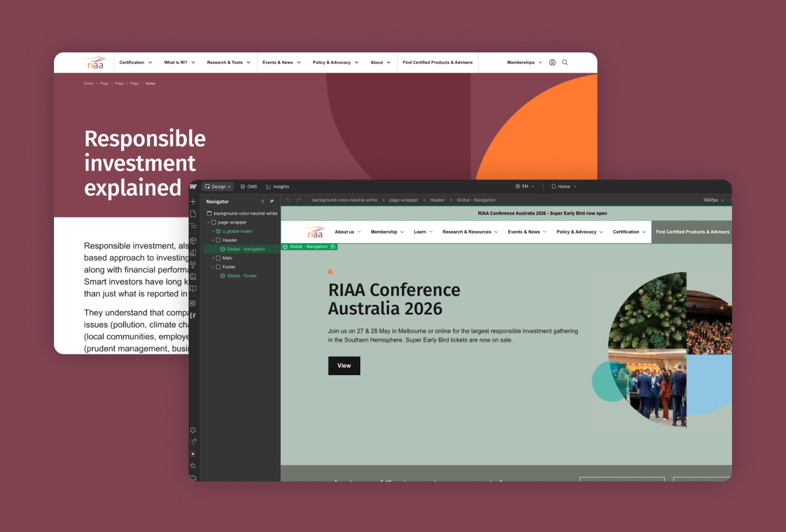Collapse the page-wrapper tree node

click(x=209, y=222)
